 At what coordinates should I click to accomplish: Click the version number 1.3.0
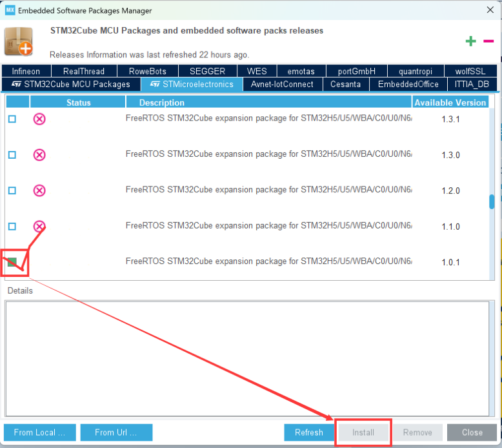coord(451,155)
